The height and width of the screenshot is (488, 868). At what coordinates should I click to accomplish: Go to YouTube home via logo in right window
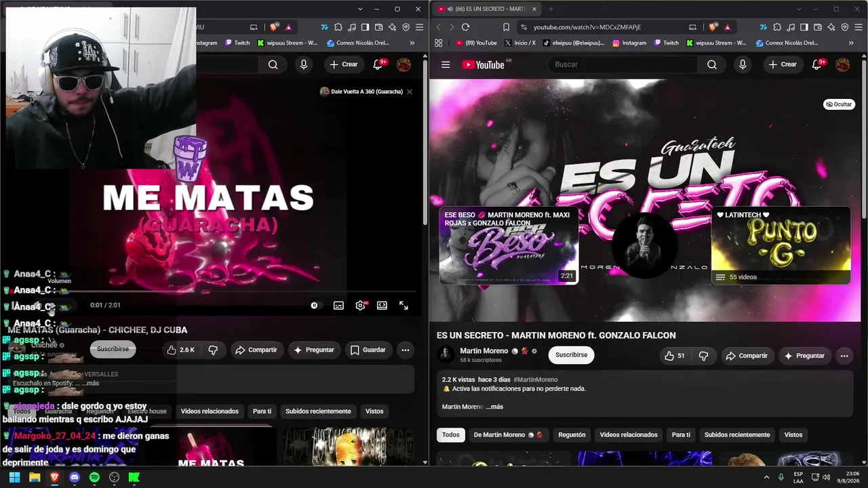483,64
